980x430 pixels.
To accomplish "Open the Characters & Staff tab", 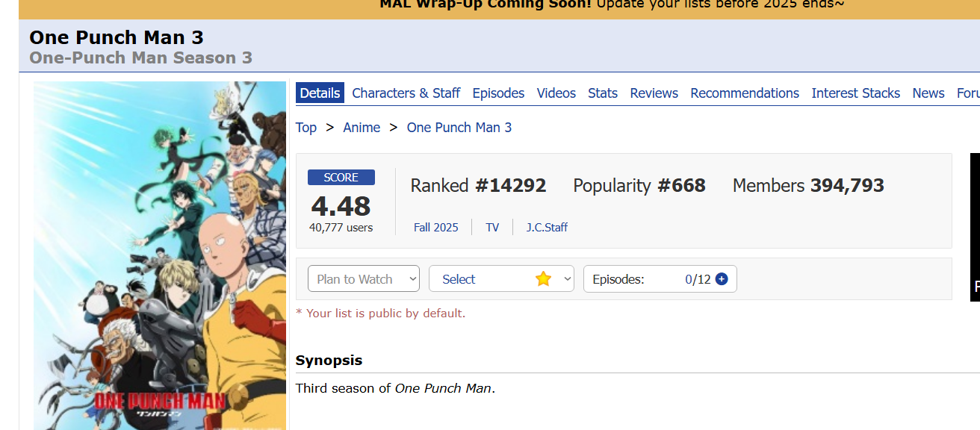I will click(406, 93).
